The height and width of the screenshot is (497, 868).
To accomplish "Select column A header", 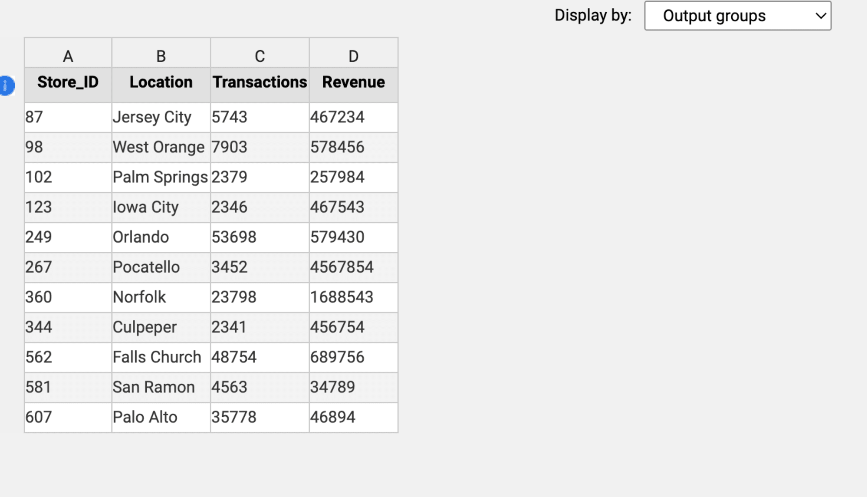I will (68, 53).
